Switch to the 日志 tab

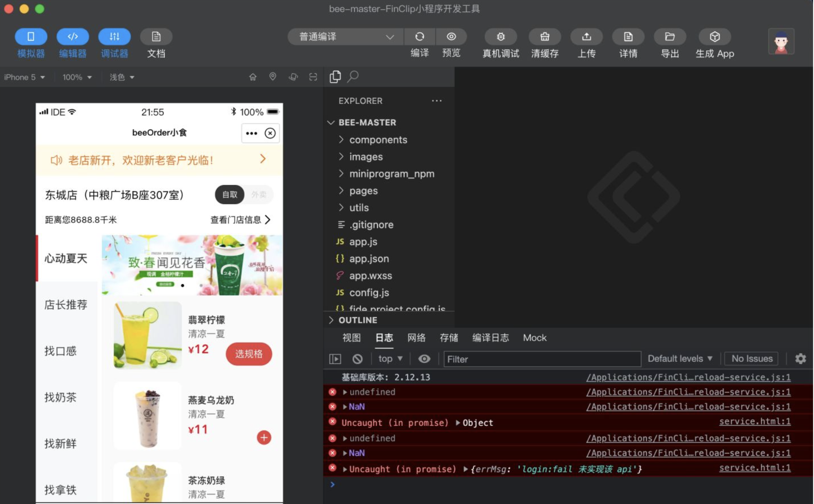384,338
